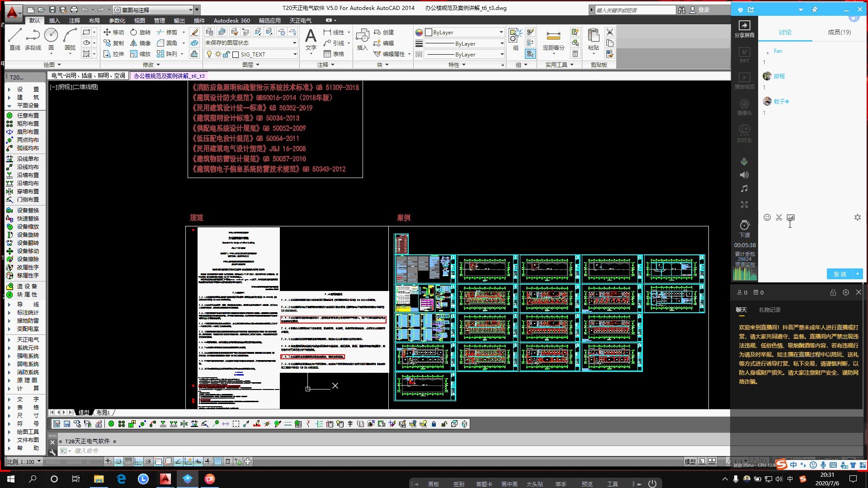
Task: Click the 发送 send button
Action: tap(840, 274)
